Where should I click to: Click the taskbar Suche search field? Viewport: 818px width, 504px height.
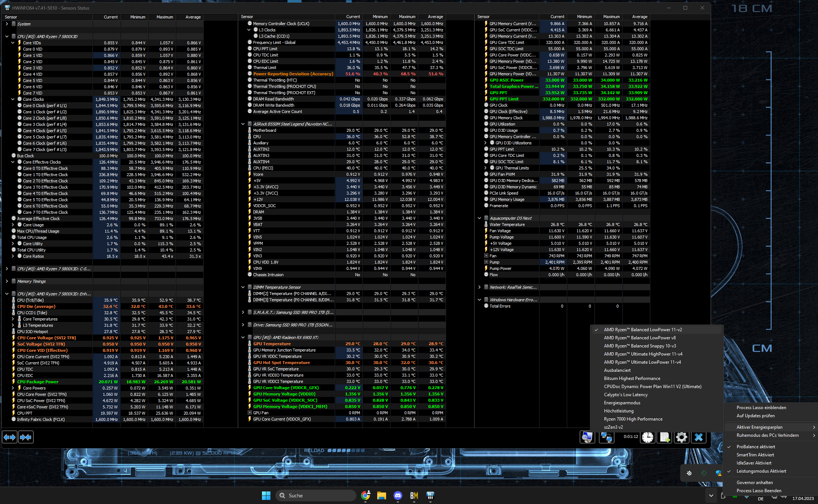coord(316,496)
